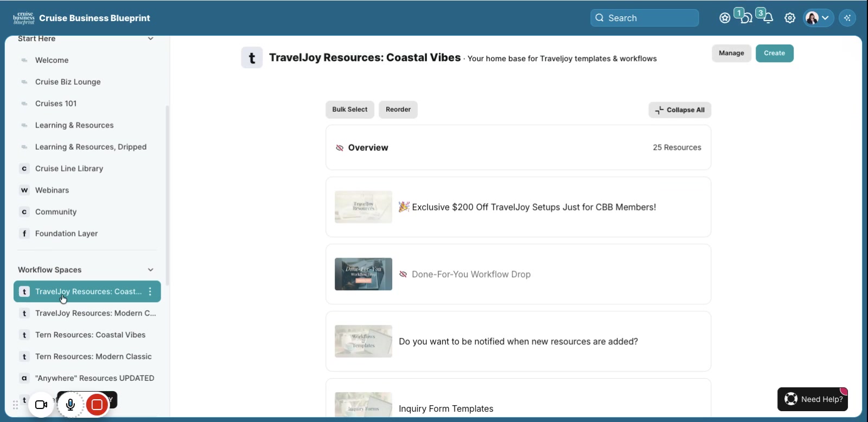Viewport: 868px width, 422px height.
Task: Go to Cruise Line Library in sidebar
Action: 69,169
